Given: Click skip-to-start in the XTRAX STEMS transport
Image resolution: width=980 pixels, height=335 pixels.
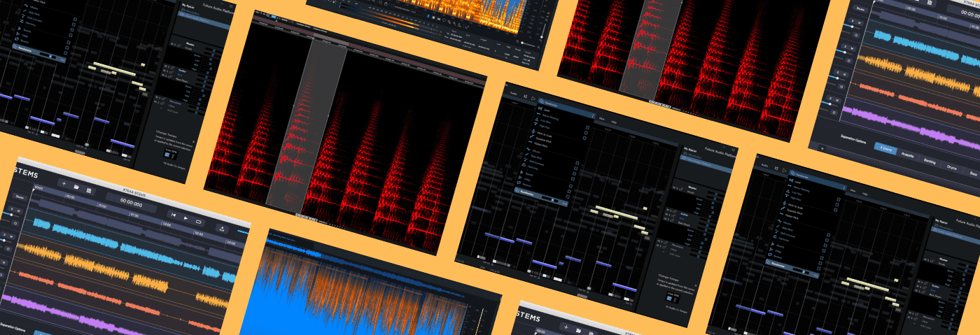Looking at the screenshot, I should click(174, 215).
